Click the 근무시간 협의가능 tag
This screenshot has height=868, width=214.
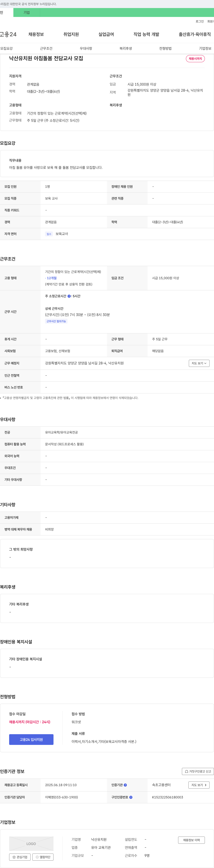click(x=56, y=321)
